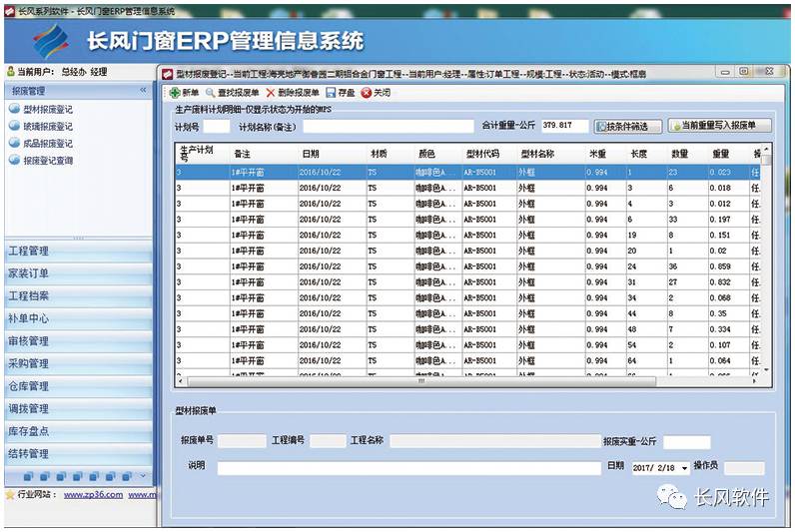The height and width of the screenshot is (532, 795).
Task: Open 报废登记查询 in the sidebar
Action: (x=47, y=160)
